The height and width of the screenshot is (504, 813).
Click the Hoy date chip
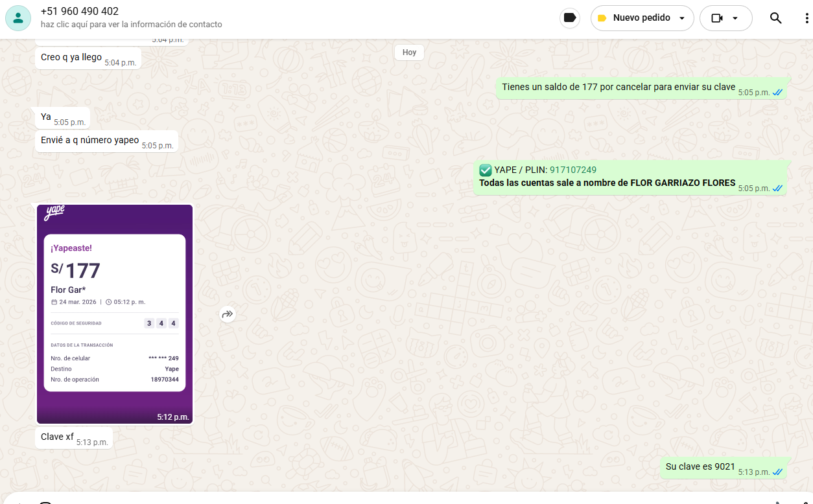click(409, 52)
